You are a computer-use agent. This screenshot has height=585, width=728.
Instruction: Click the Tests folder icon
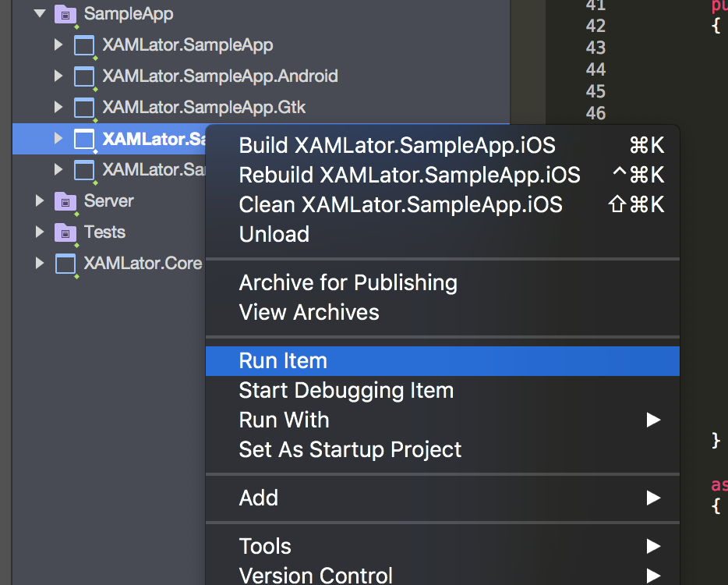click(65, 232)
